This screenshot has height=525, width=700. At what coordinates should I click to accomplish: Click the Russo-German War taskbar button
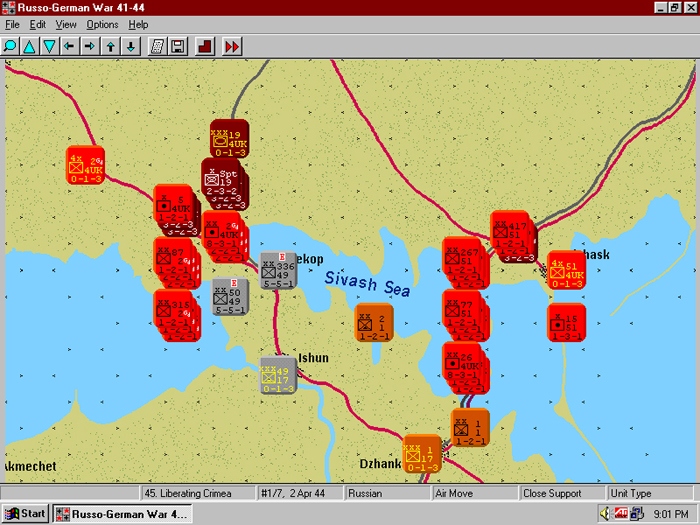(123, 514)
